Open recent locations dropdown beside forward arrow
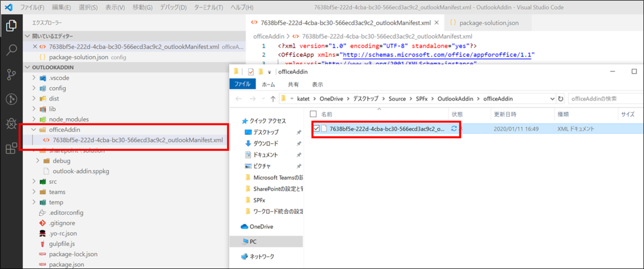Image resolution: width=644 pixels, height=269 pixels. coord(263,99)
